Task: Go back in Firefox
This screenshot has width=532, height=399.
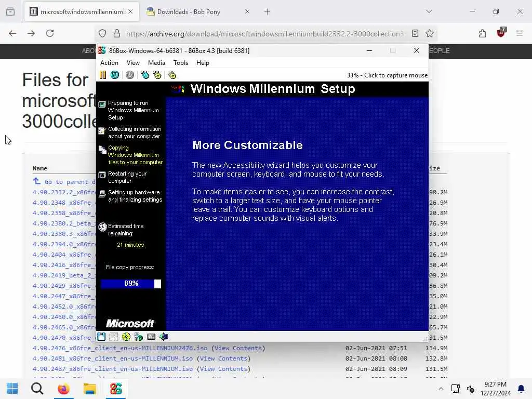Action: pos(12,33)
